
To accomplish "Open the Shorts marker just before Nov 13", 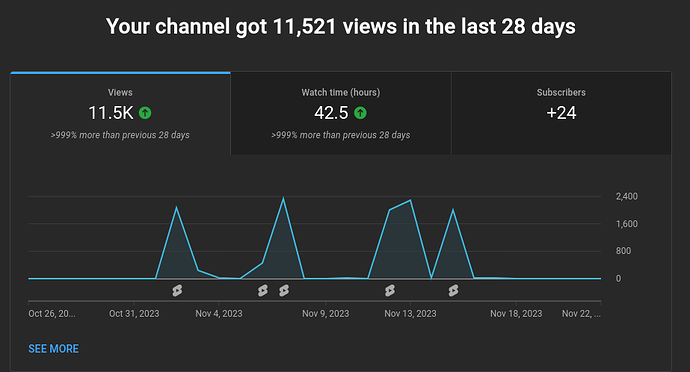I will click(x=390, y=291).
